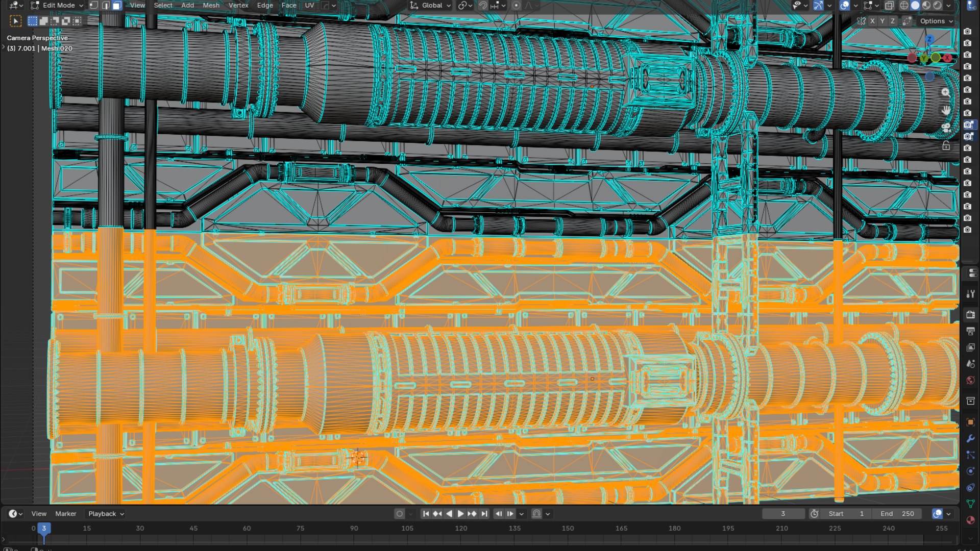Toggle viewport overlays button

845,6
